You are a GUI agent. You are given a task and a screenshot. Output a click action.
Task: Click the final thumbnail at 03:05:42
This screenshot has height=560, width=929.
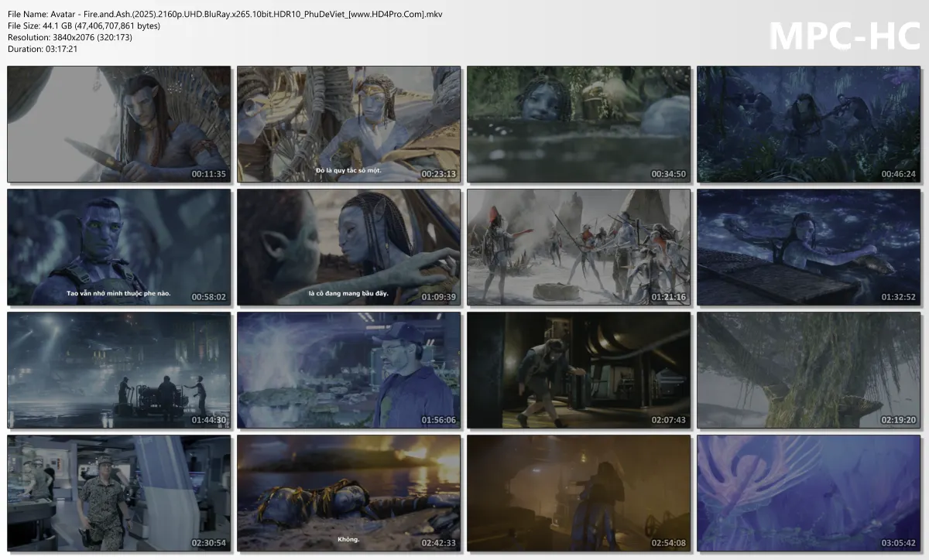[809, 493]
